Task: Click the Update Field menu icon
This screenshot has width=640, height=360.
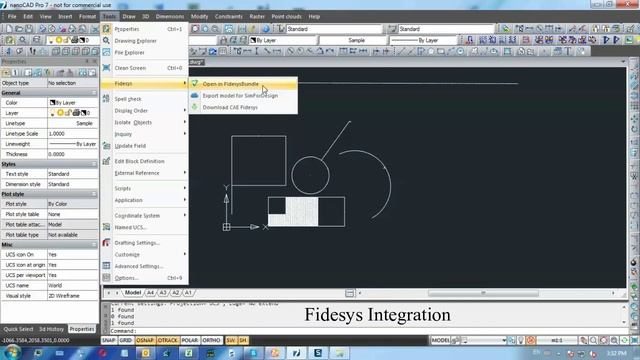Action: click(x=106, y=146)
